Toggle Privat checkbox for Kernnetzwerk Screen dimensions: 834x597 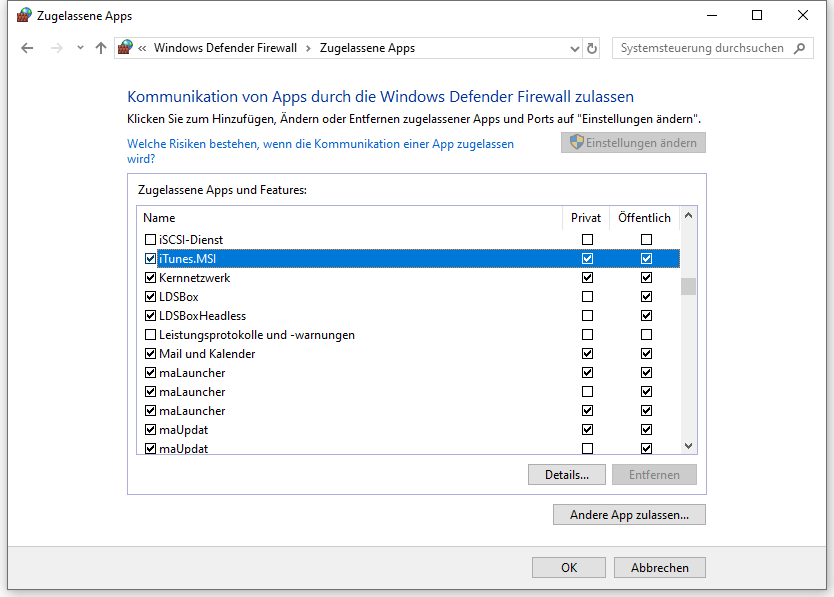(587, 278)
